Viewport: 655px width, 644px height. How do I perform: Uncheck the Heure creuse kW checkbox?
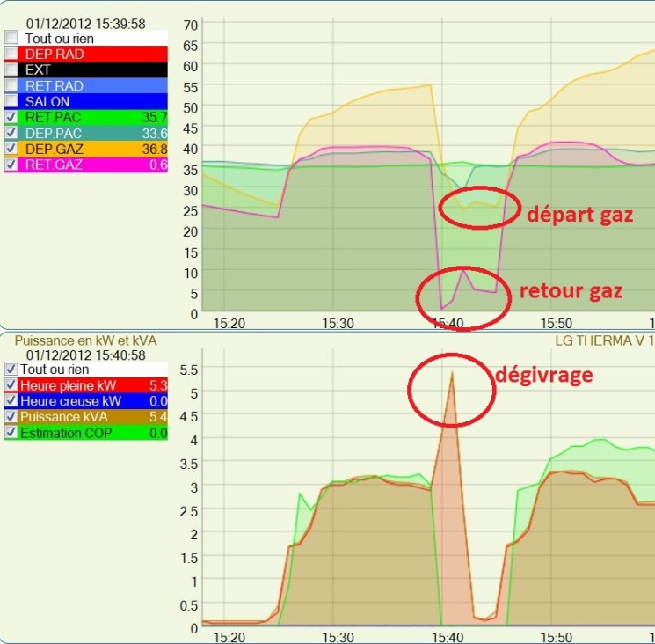pyautogui.click(x=11, y=401)
